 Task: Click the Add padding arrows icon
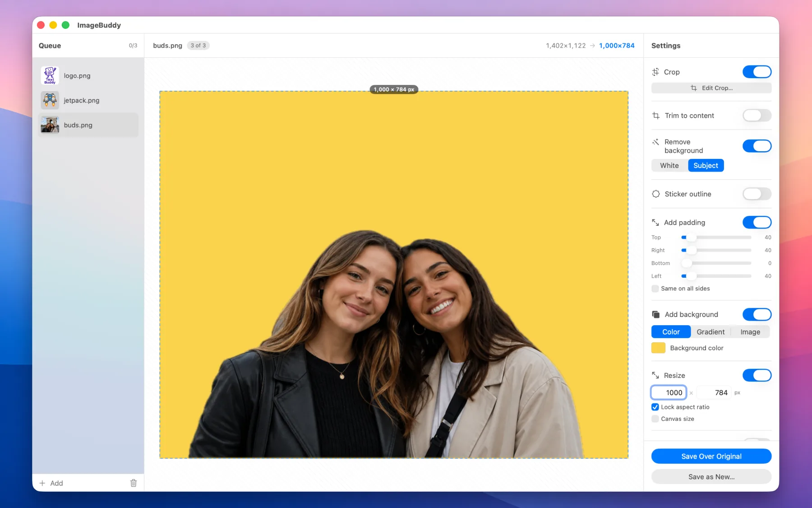pyautogui.click(x=655, y=223)
